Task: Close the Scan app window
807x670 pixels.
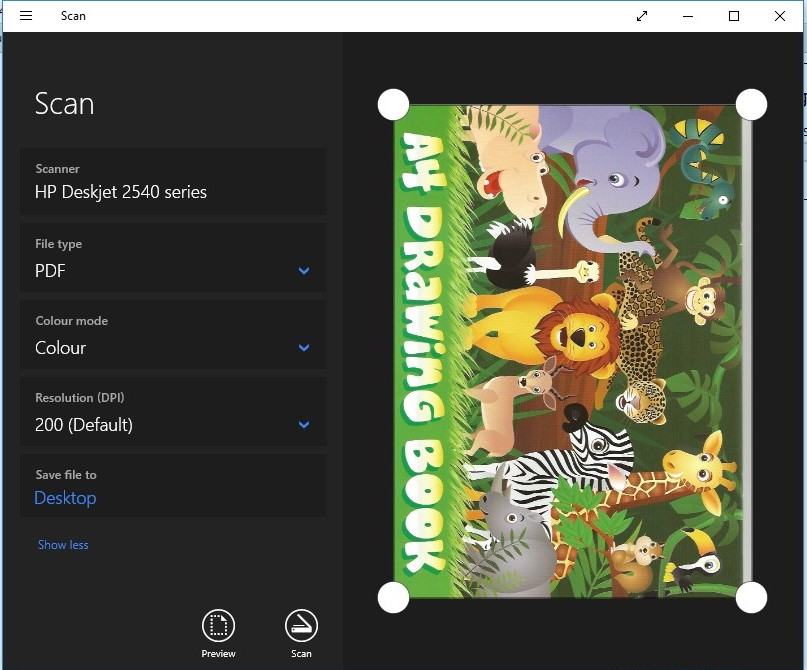Action: (x=780, y=16)
